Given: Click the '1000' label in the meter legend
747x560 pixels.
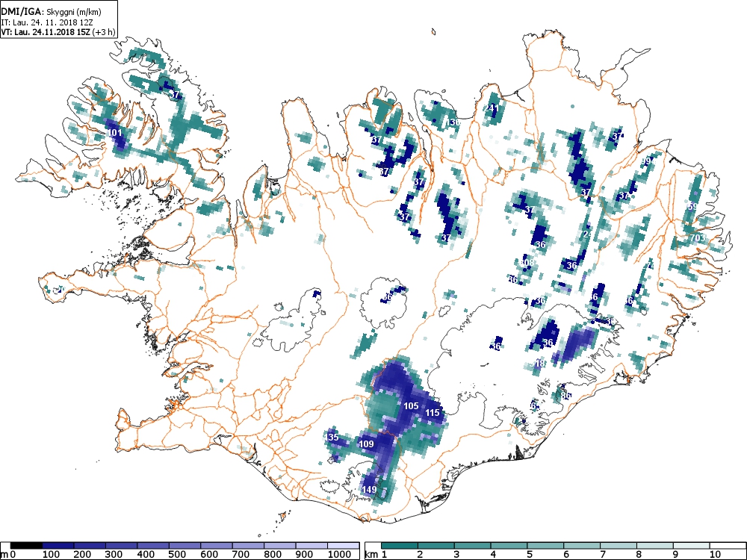Looking at the screenshot, I should [338, 555].
